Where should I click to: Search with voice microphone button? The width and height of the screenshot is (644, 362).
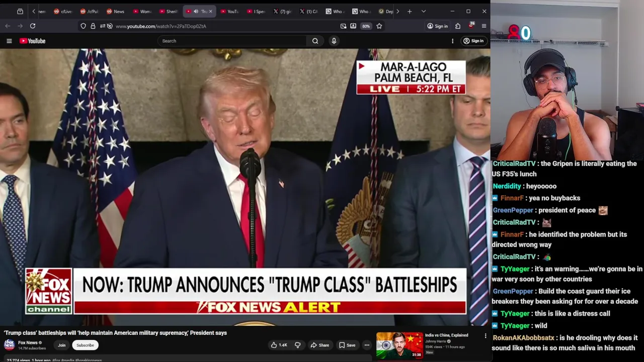pos(334,41)
